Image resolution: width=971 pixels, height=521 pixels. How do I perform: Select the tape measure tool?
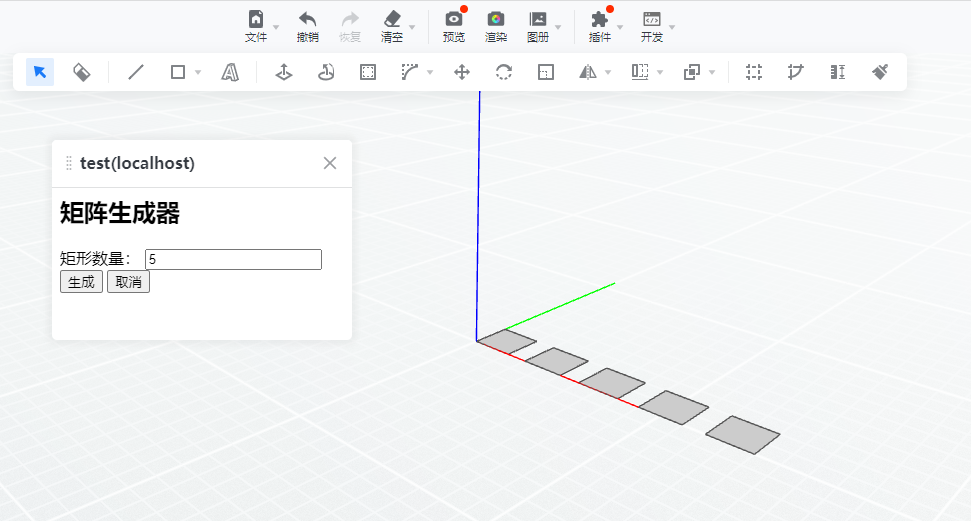[796, 72]
